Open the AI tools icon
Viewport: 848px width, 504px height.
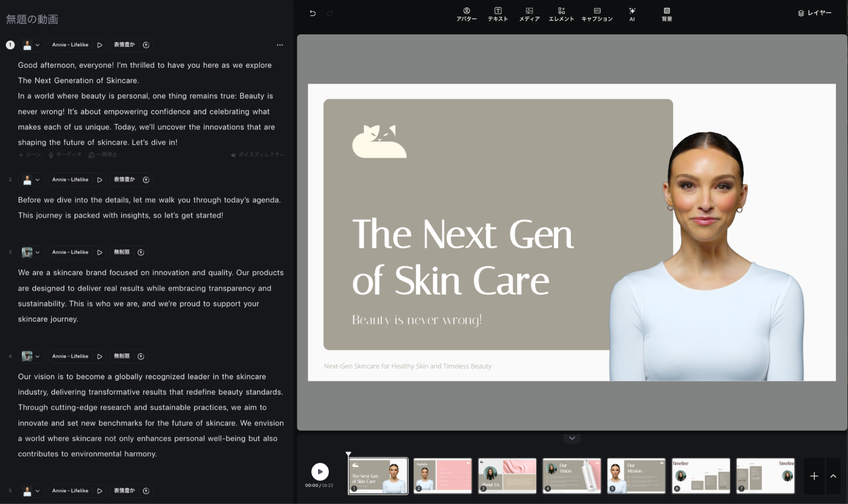coord(632,14)
